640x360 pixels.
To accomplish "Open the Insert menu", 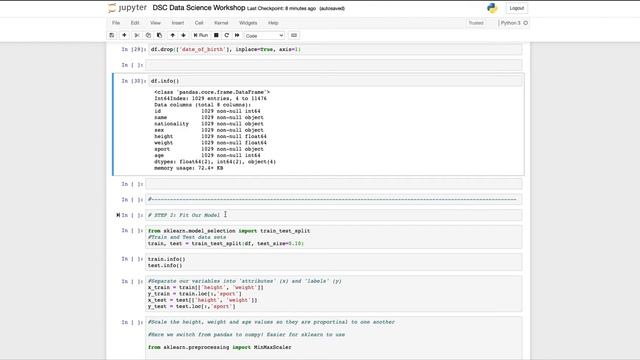I will pyautogui.click(x=178, y=23).
